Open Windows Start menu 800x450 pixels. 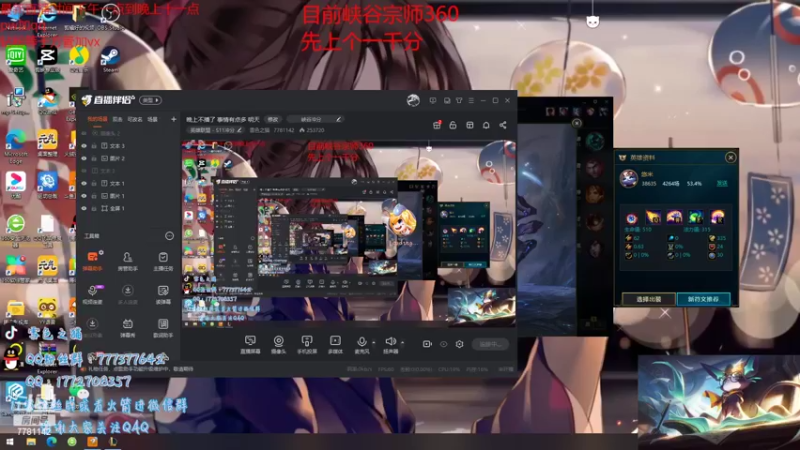(x=10, y=442)
